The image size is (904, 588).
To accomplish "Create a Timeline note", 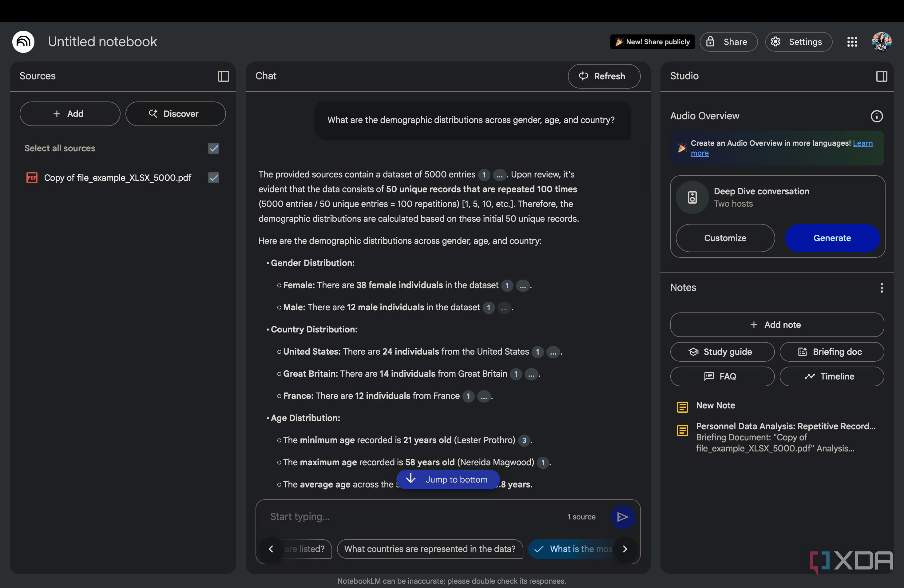I will click(x=831, y=376).
